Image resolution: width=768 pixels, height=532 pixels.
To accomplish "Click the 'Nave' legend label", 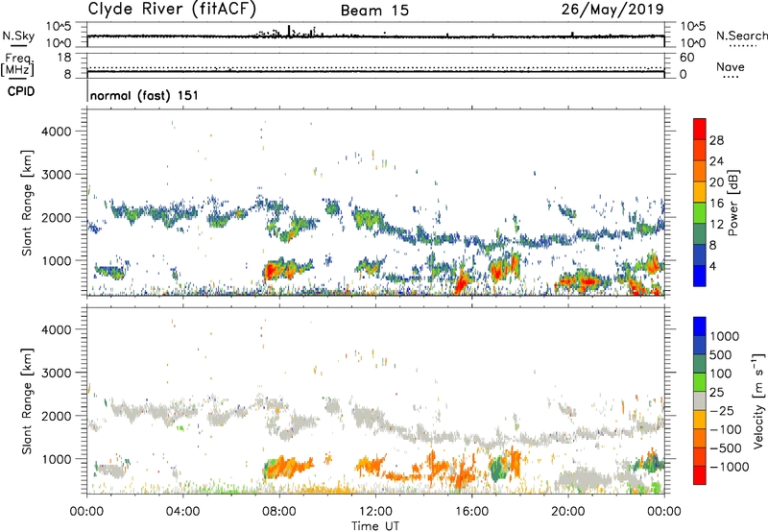I will (x=731, y=67).
